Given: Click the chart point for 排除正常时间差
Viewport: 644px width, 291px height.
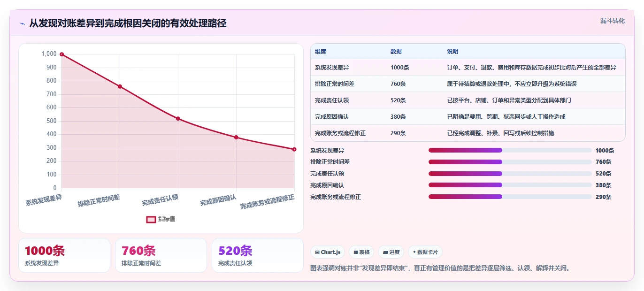Looking at the screenshot, I should tap(120, 86).
